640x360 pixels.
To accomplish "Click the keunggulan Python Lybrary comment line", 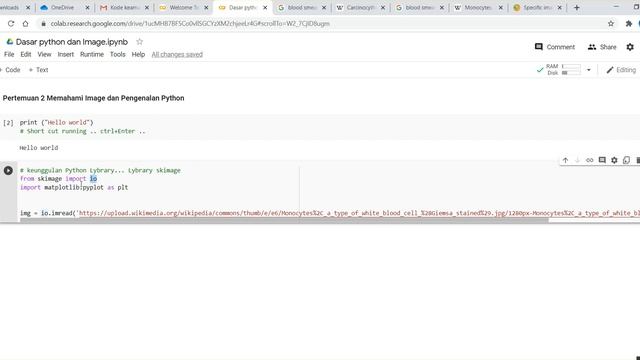I will 100,170.
